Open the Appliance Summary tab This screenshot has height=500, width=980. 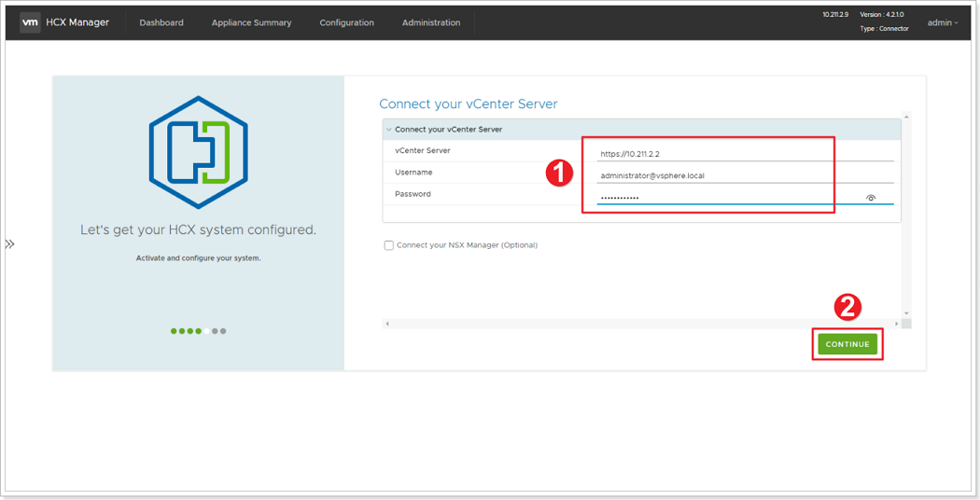251,22
